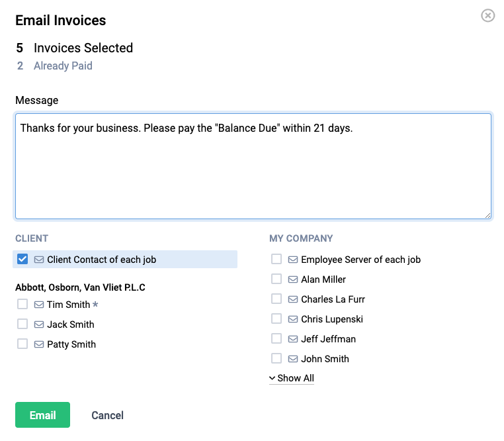Click the Abbott, Osborn, Van Vliet P.L.C heading

[80, 287]
